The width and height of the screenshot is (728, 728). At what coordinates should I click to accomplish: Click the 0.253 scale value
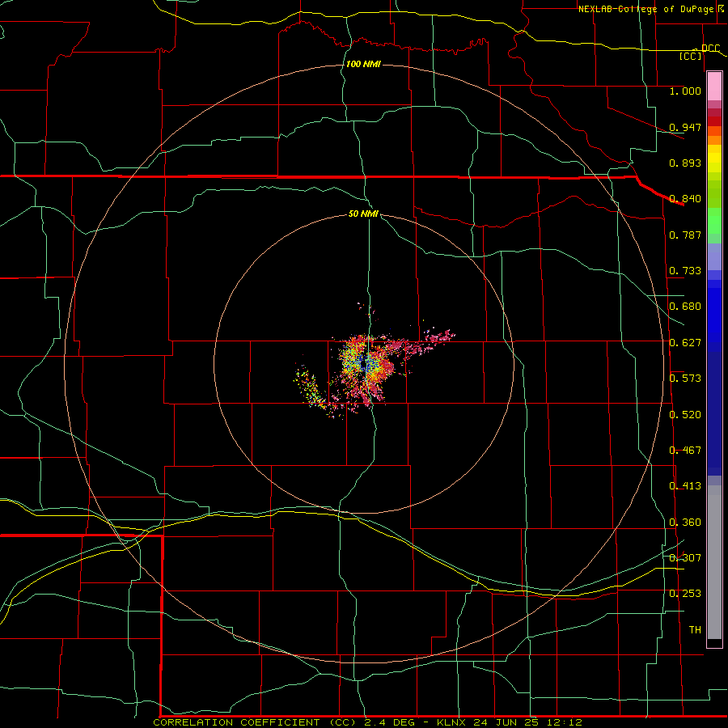pyautogui.click(x=685, y=594)
